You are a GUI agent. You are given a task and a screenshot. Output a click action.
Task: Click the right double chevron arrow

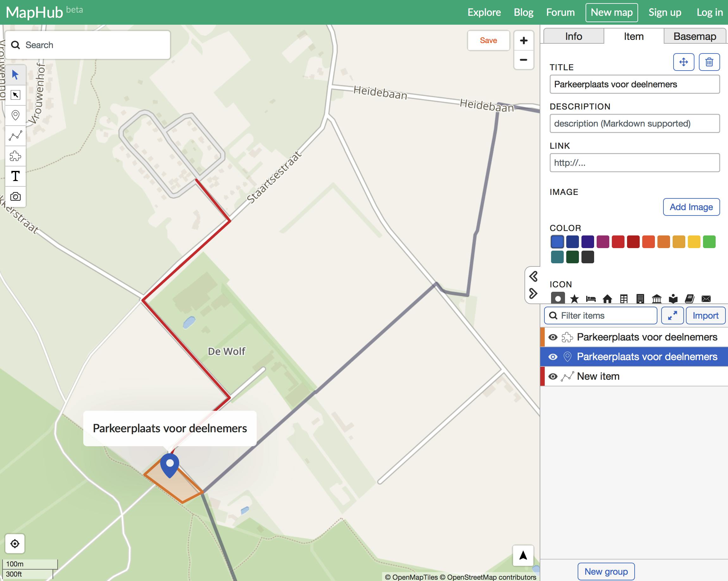533,293
